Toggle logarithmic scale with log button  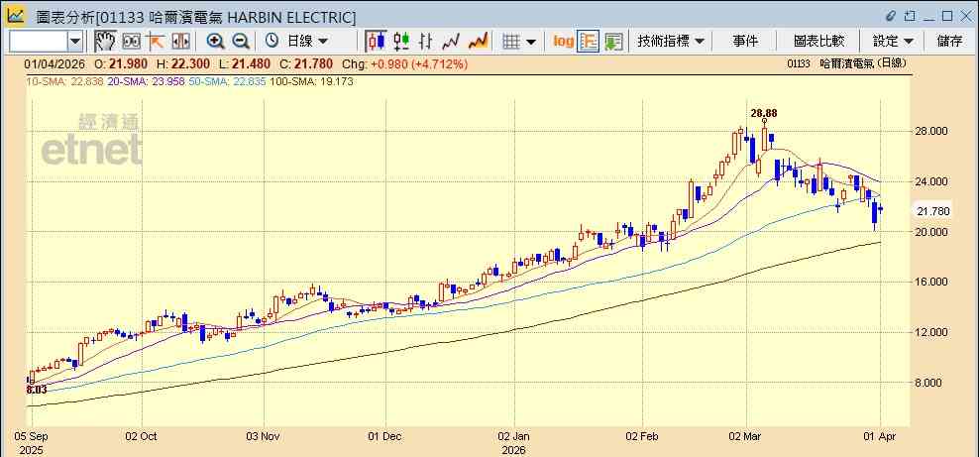click(563, 42)
